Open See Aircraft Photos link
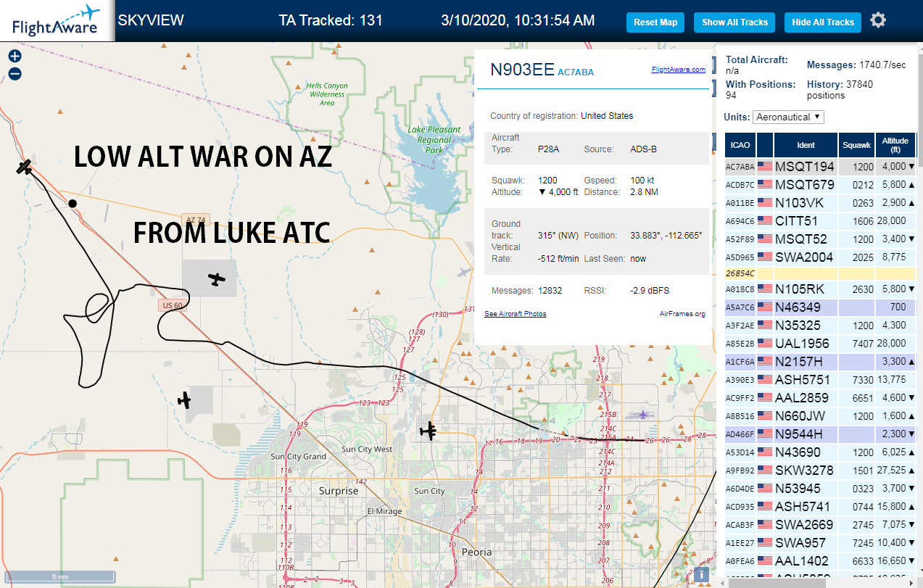 [515, 313]
